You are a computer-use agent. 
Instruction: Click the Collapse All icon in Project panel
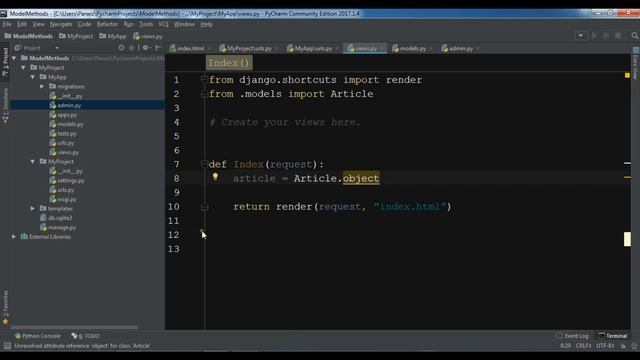(131, 48)
